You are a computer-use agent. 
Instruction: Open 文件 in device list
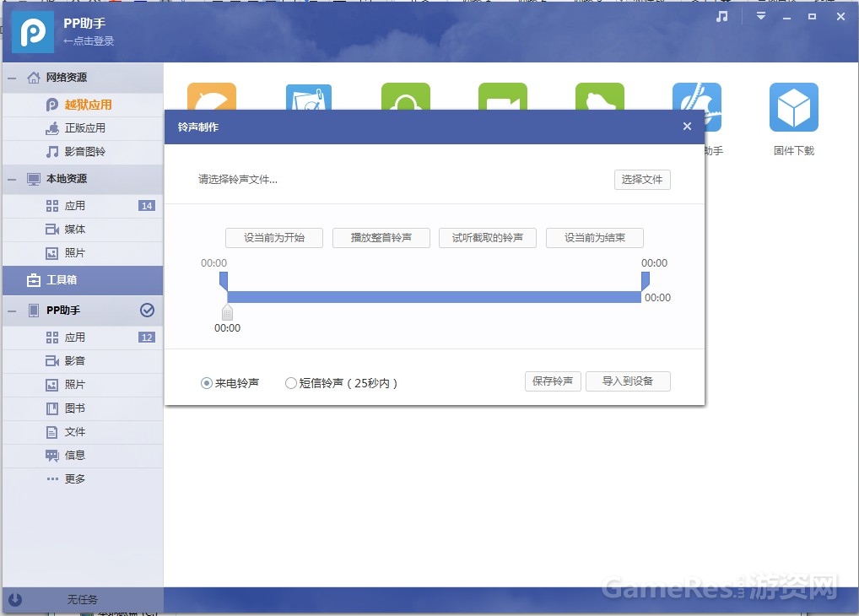83,432
